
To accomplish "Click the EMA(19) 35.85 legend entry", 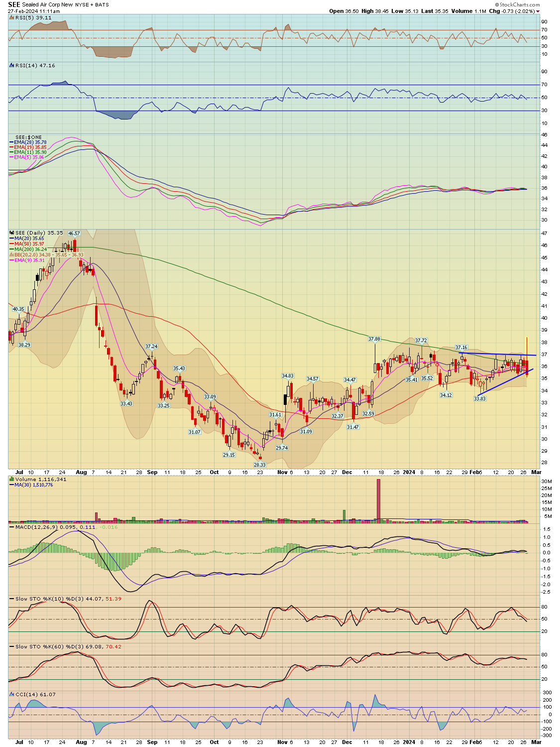I will pyautogui.click(x=28, y=147).
